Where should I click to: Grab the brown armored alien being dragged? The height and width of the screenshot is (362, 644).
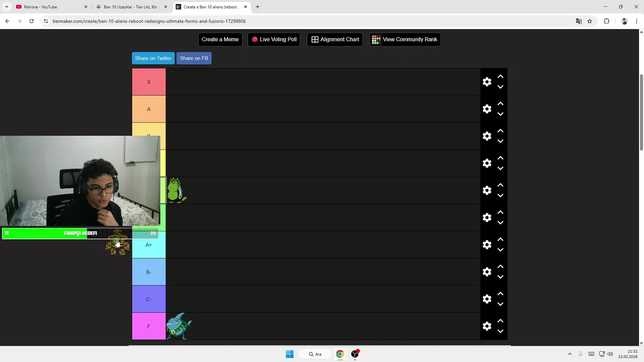click(118, 242)
